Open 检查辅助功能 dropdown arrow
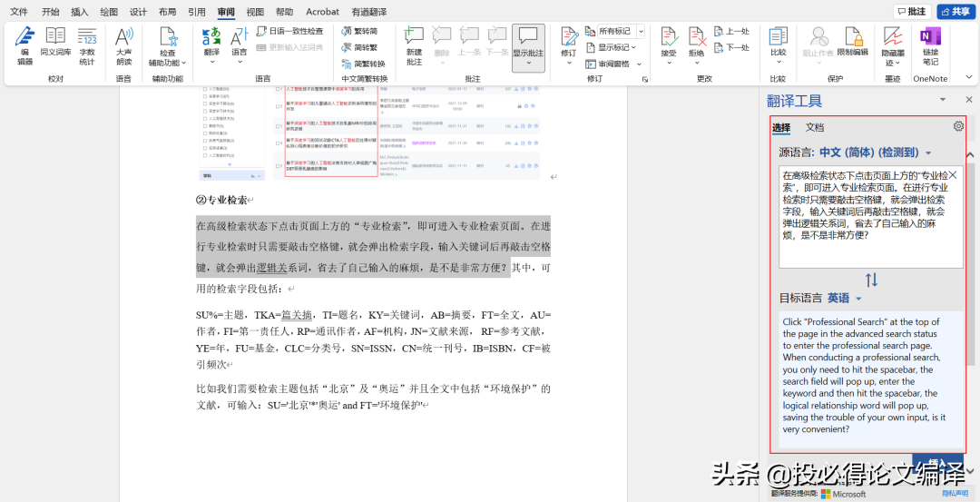980x502 pixels. click(x=183, y=64)
